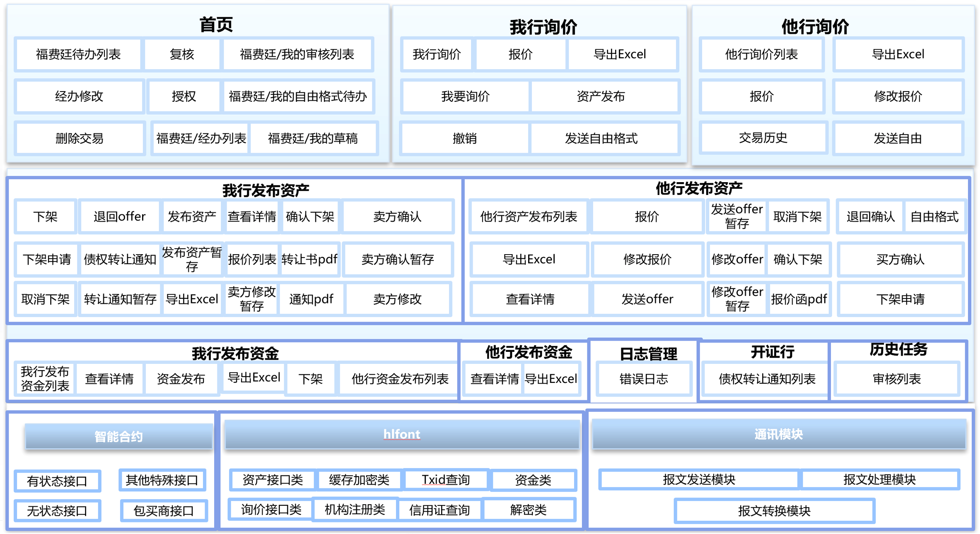The image size is (980, 534).
Task: Select 授权 in the 首页 section
Action: [x=183, y=96]
